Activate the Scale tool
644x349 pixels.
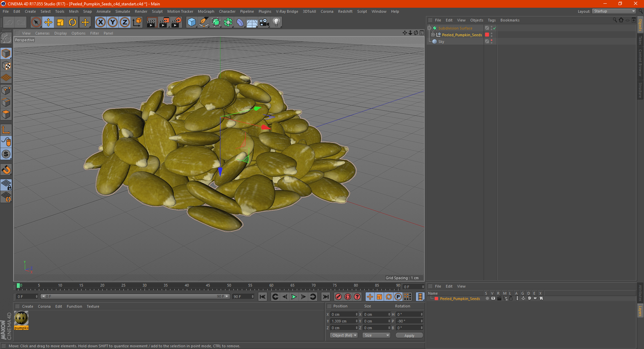click(60, 22)
